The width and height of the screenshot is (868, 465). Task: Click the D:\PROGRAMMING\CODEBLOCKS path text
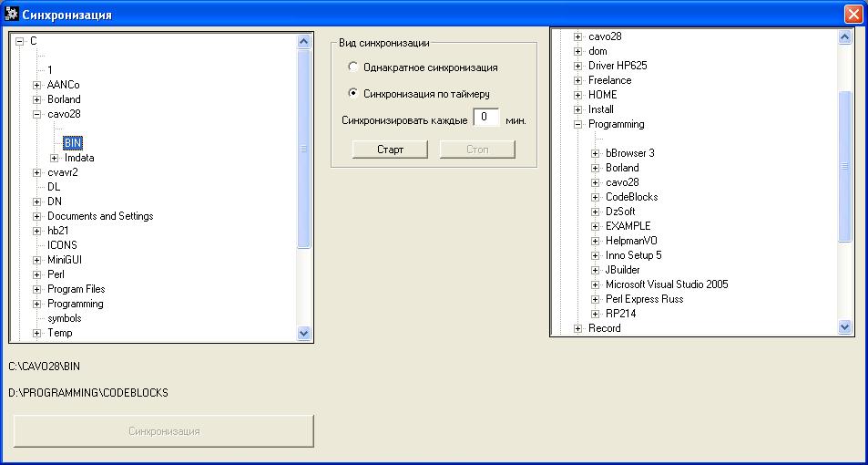[88, 393]
